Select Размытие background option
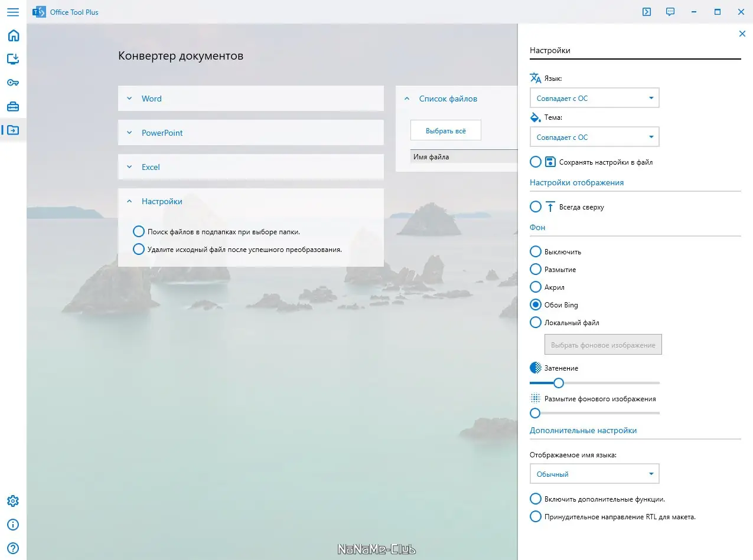Screen dimensions: 753x560 coord(553,269)
